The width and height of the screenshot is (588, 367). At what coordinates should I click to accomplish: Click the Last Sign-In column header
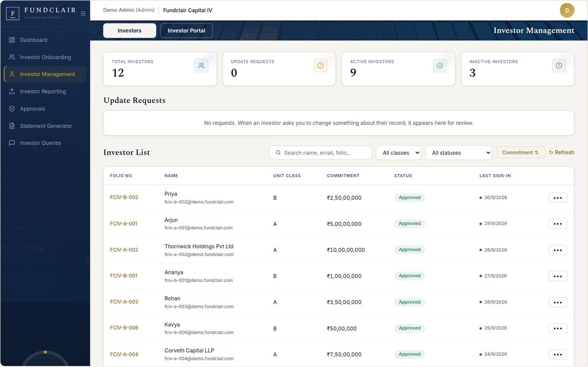click(x=495, y=176)
